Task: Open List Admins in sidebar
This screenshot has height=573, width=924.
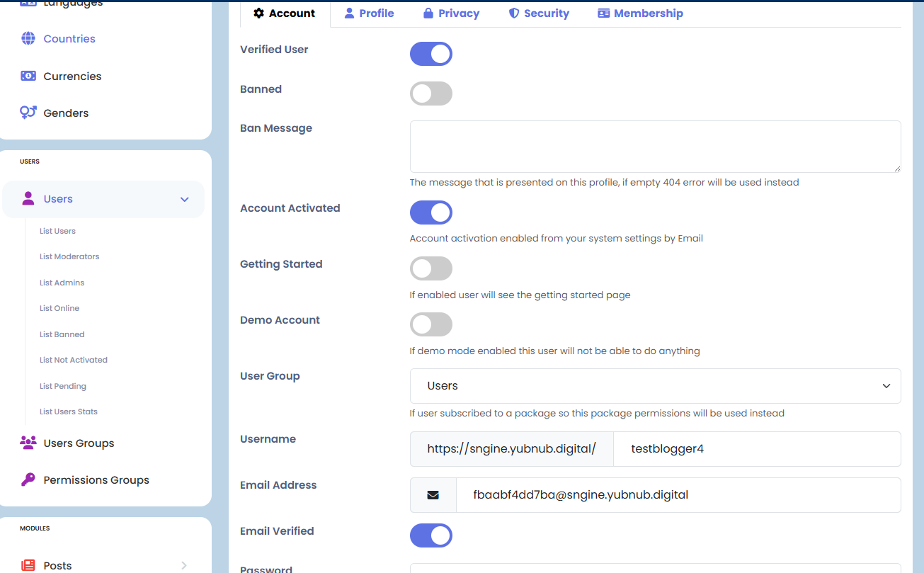Action: coord(62,283)
